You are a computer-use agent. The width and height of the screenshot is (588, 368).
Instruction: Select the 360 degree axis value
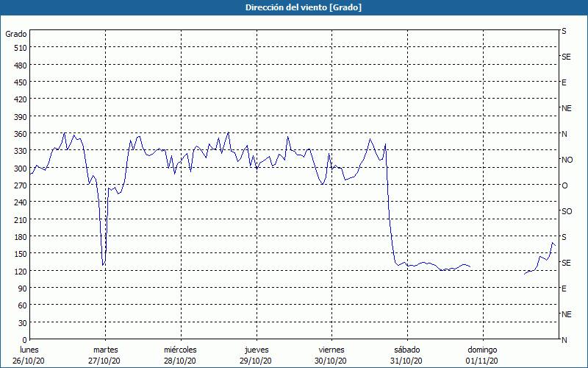tap(21, 134)
